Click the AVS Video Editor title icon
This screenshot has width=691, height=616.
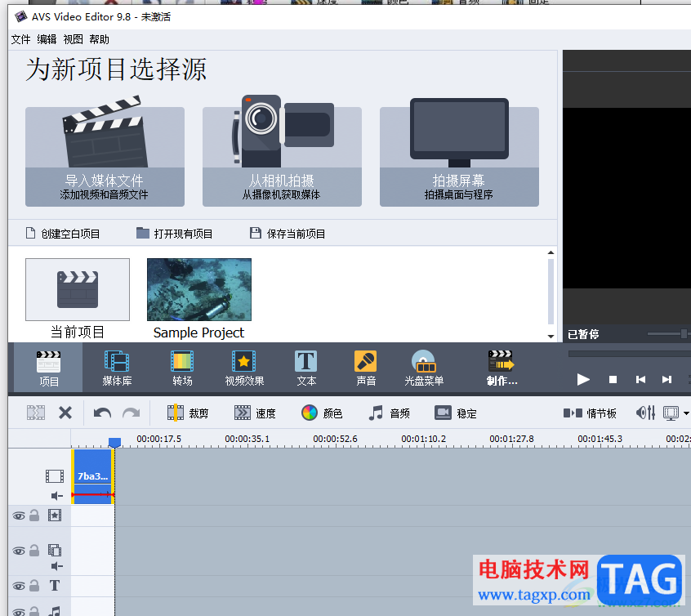pos(20,17)
